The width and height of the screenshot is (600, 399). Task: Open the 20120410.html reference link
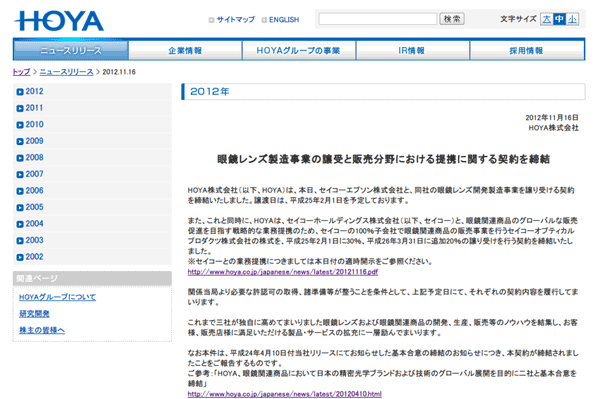point(285,394)
